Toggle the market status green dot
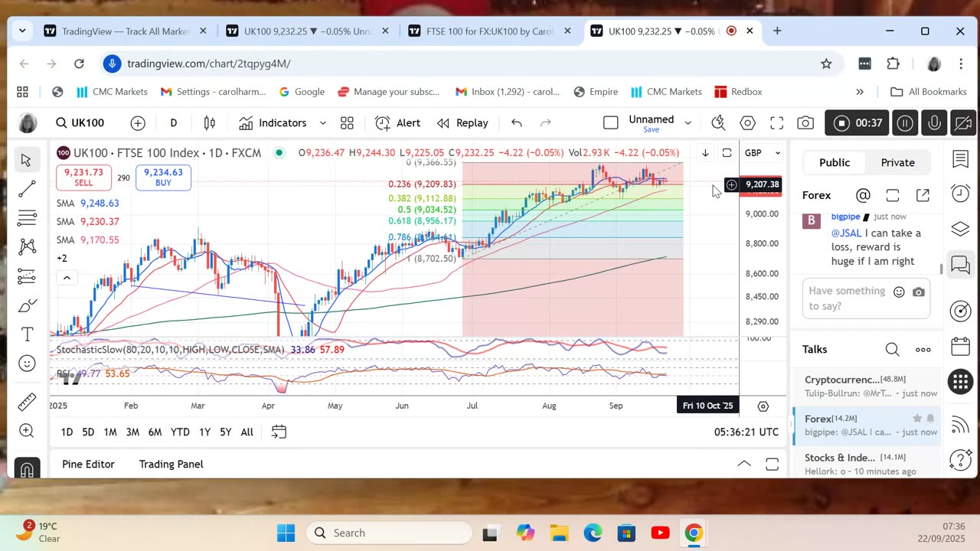The height and width of the screenshot is (551, 980). coord(279,153)
